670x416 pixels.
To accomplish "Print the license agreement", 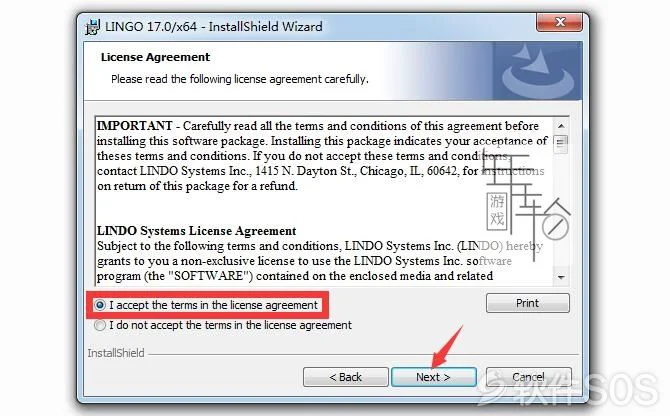I will (x=528, y=303).
